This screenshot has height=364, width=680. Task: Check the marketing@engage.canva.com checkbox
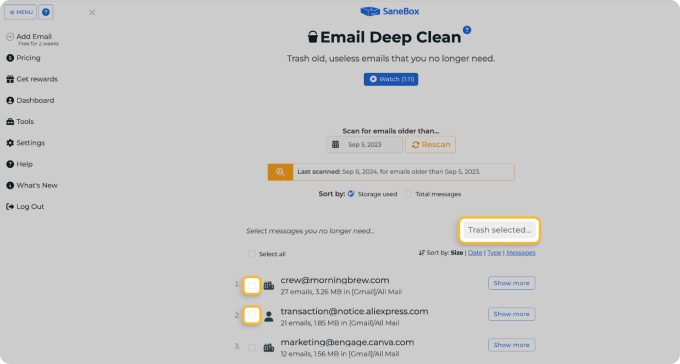[252, 347]
